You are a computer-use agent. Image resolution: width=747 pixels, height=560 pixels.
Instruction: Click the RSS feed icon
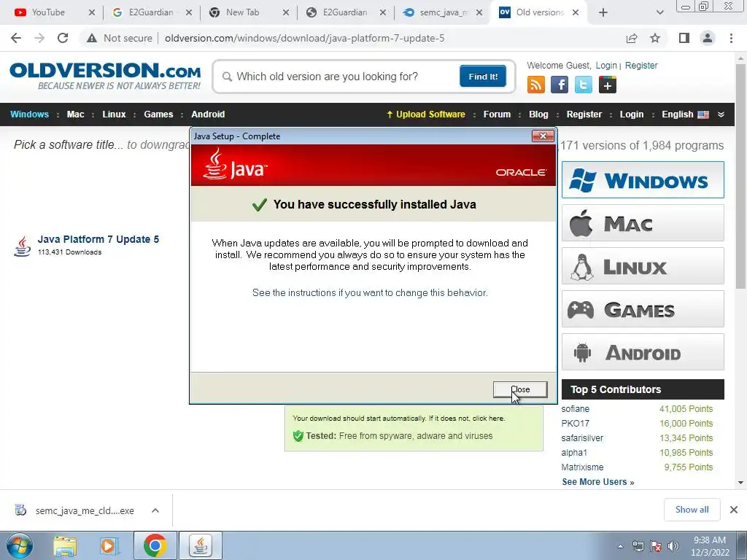536,85
